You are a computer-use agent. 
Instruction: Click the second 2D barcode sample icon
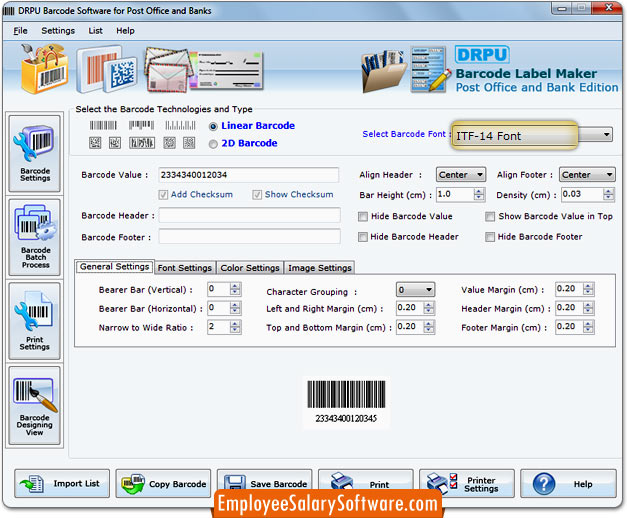115,143
